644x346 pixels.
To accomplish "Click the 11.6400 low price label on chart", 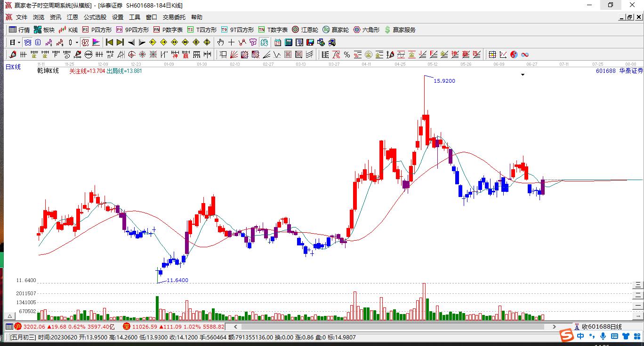I will (x=177, y=281).
